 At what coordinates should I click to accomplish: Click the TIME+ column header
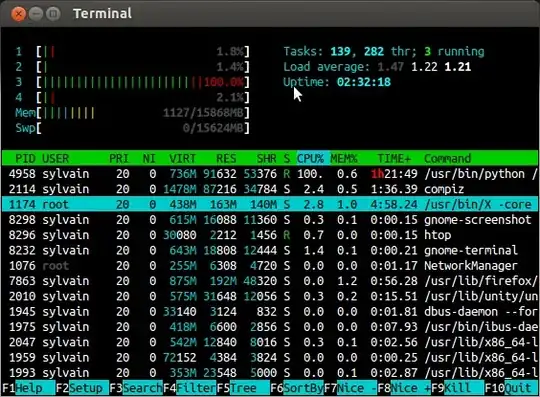(394, 158)
